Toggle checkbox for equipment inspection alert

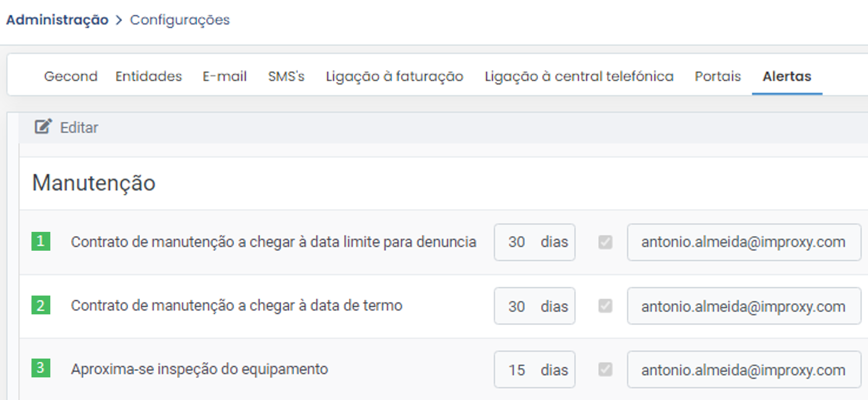[x=605, y=370]
